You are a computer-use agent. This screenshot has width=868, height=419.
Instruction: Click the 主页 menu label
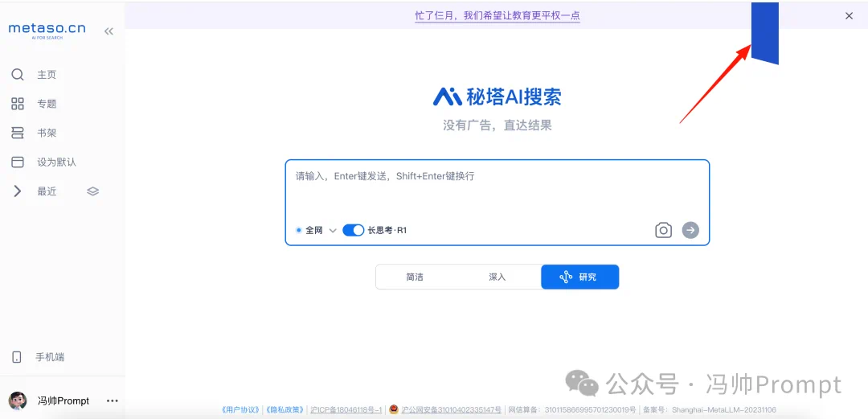click(x=47, y=75)
